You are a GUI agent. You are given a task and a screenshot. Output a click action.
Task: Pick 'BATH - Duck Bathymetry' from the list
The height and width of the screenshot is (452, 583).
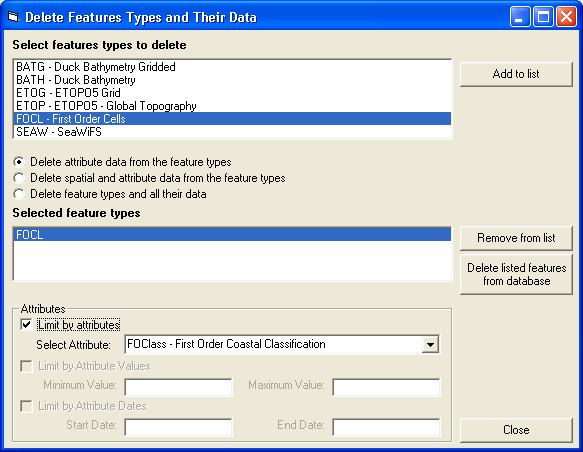point(232,80)
